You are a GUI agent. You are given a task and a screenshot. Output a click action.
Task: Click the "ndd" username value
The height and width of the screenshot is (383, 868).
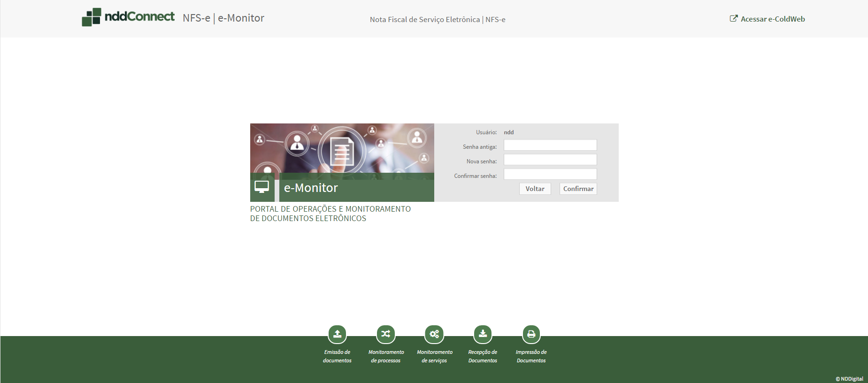pyautogui.click(x=509, y=132)
